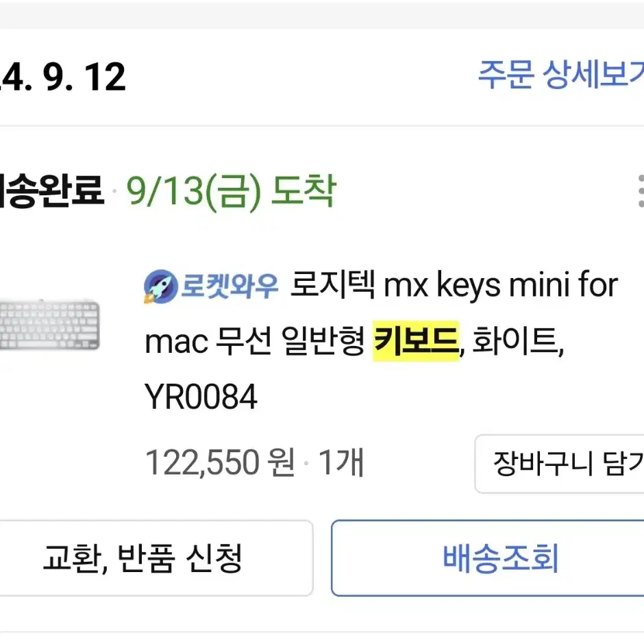Image resolution: width=644 pixels, height=644 pixels.
Task: Request exchange via 교환, 반품 신청
Action: tap(156, 558)
